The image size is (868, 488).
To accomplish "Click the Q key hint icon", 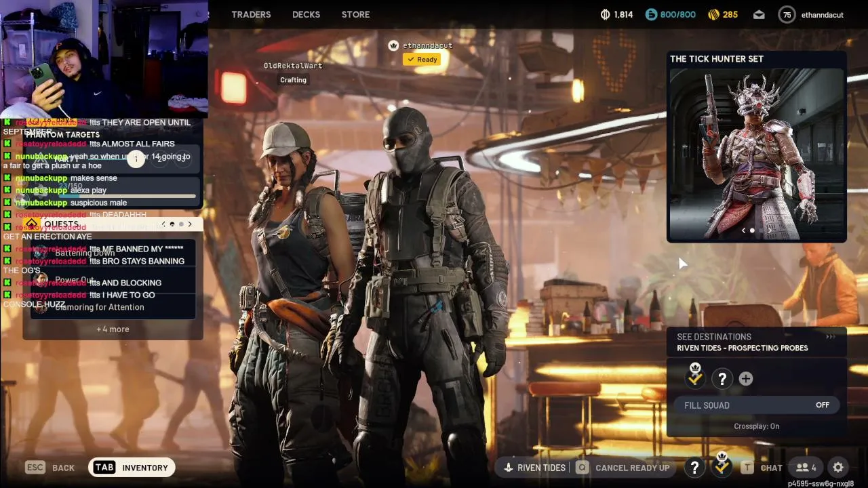I will (582, 468).
